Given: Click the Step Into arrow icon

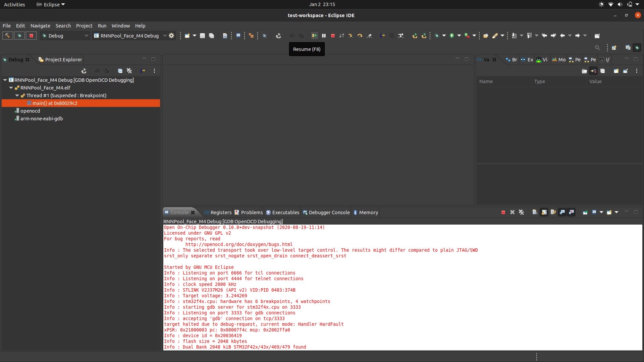Looking at the screenshot, I should pyautogui.click(x=351, y=36).
